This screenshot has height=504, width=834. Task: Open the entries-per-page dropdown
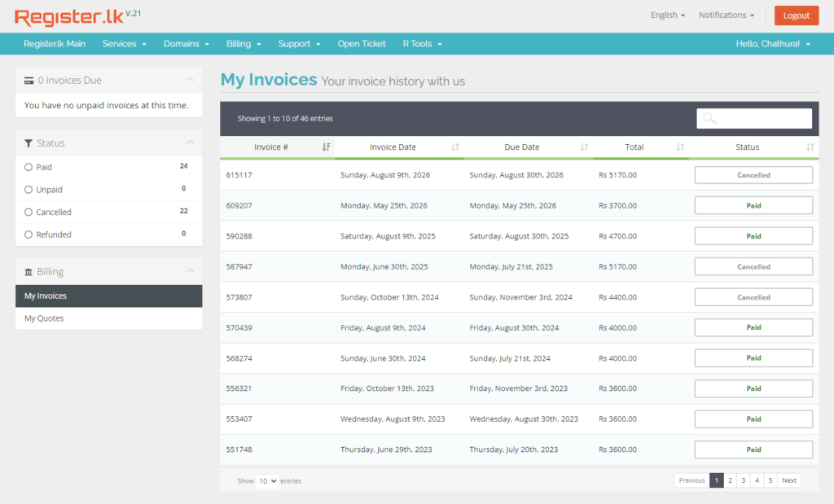click(267, 481)
